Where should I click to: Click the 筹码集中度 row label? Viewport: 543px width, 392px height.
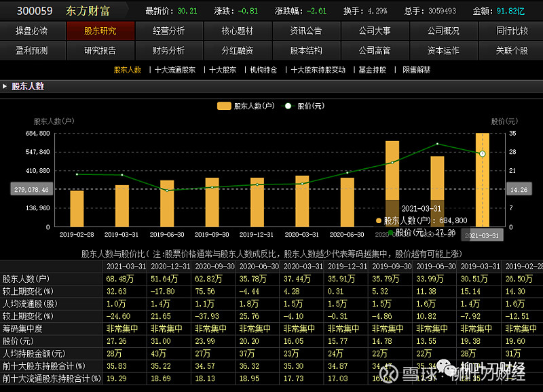point(22,329)
